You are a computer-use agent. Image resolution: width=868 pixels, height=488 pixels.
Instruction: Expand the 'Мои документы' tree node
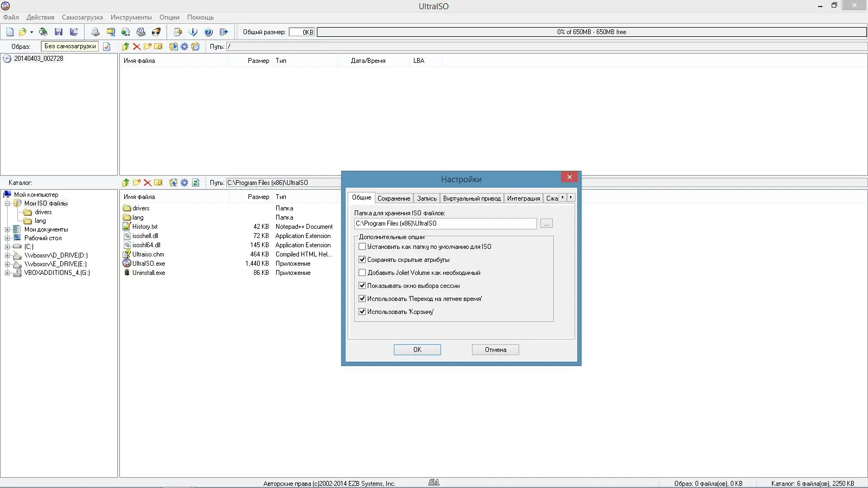tap(8, 229)
